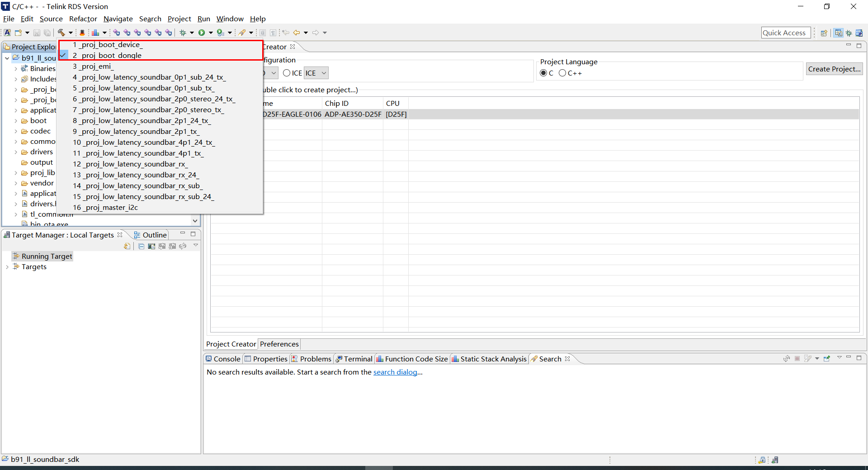Select the C project language radio
The height and width of the screenshot is (470, 868).
coord(543,73)
